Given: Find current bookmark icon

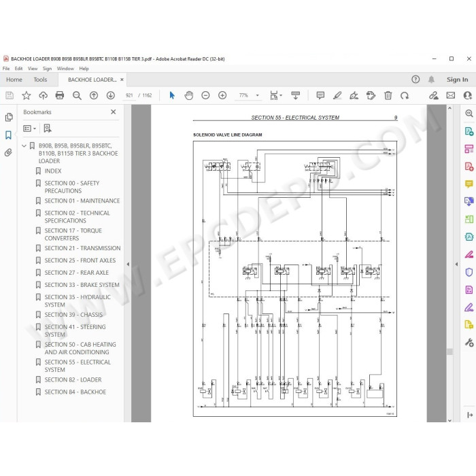Looking at the screenshot, I should pyautogui.click(x=48, y=129).
